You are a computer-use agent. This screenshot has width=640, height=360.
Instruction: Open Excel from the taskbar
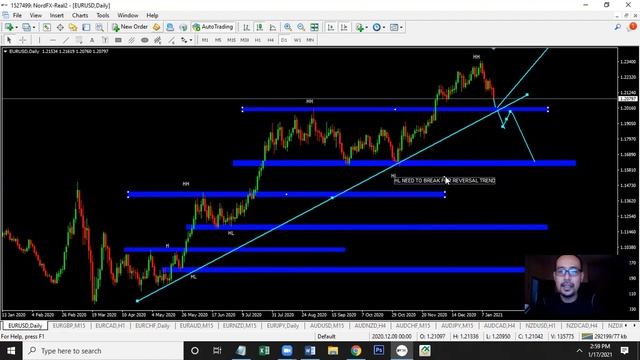[x=264, y=351]
